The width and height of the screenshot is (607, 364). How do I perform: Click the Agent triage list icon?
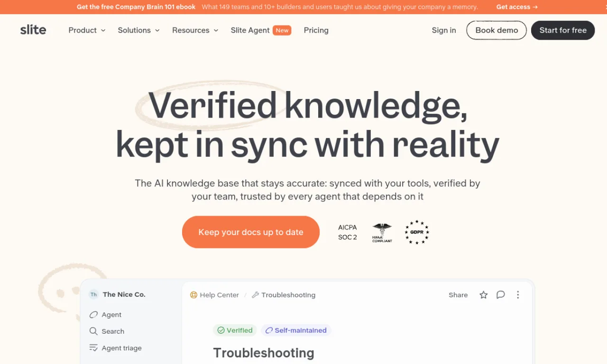93,348
